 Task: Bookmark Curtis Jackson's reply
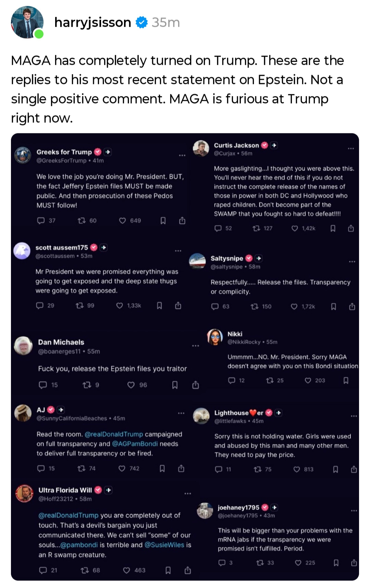[333, 228]
